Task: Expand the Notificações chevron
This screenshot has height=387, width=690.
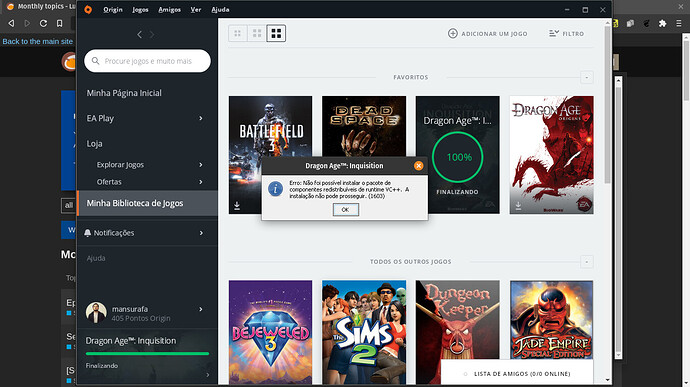Action: 201,232
